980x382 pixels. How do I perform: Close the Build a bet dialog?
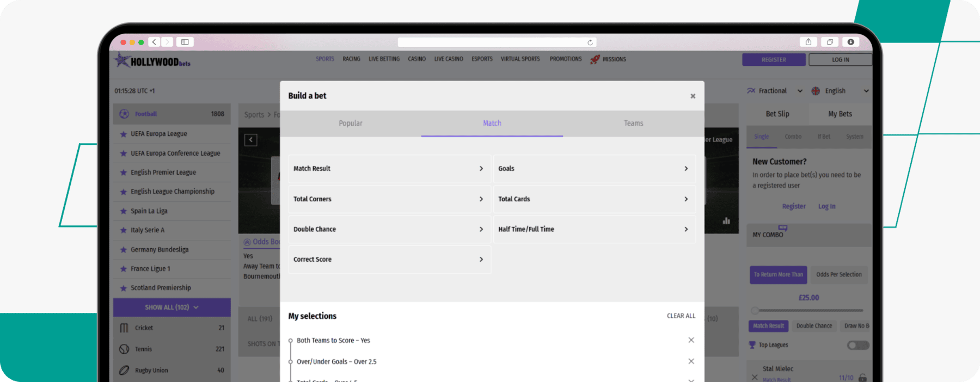click(x=693, y=96)
